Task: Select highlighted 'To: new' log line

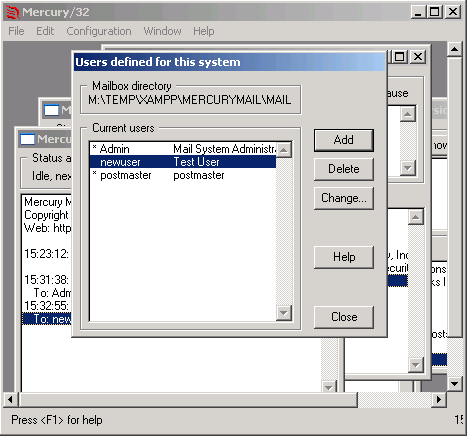Action: [x=47, y=319]
